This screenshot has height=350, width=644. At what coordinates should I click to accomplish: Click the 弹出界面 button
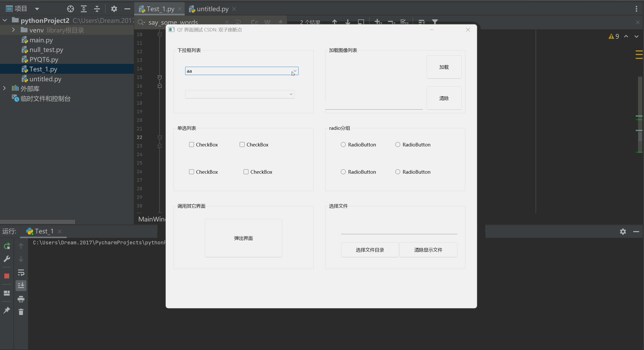243,238
